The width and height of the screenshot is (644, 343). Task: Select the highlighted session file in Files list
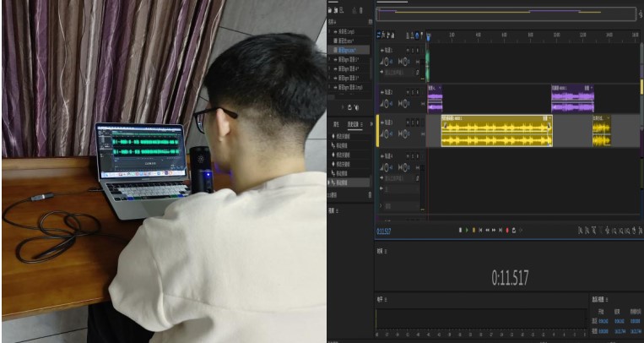(349, 50)
